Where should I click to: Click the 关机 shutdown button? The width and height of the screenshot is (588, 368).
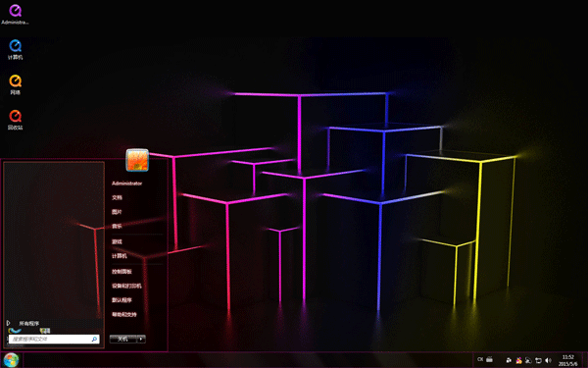click(123, 340)
